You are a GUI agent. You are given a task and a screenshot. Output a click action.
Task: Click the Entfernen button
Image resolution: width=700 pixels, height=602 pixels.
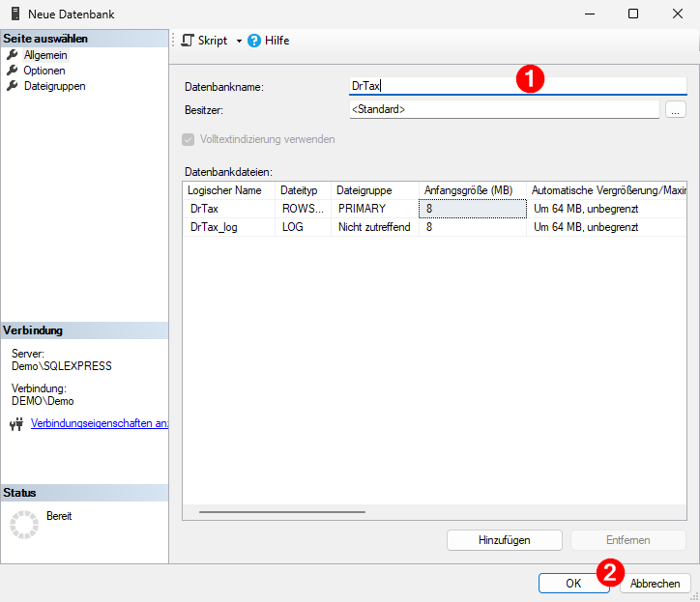(628, 540)
